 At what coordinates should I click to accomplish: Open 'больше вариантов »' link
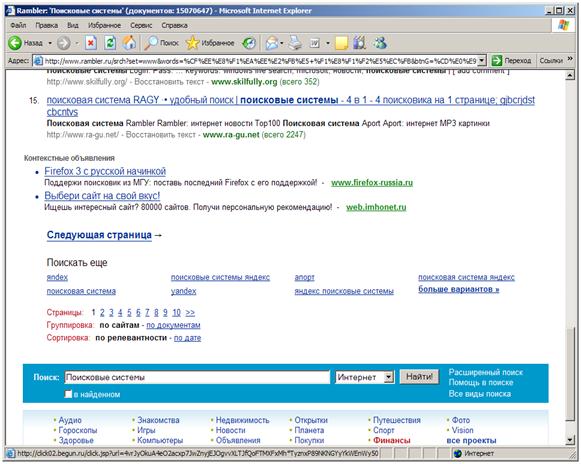pos(459,289)
